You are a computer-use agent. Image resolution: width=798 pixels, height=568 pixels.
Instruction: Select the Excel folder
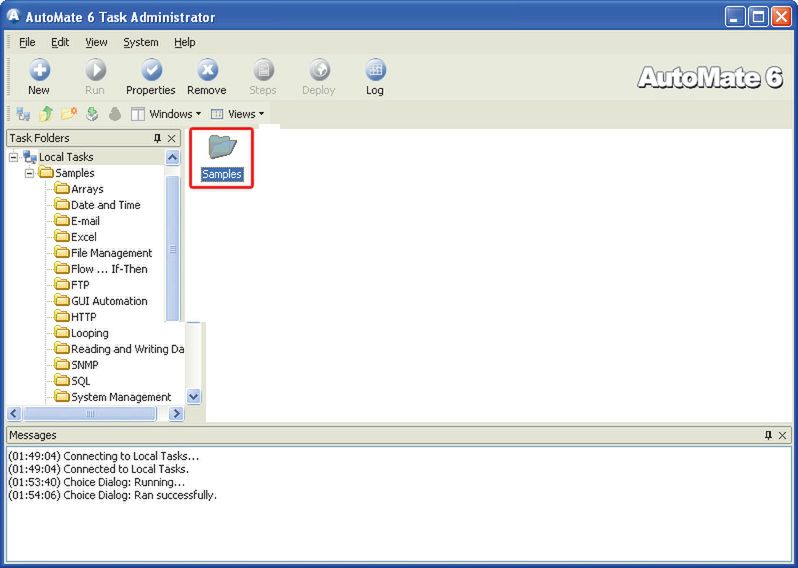click(83, 237)
